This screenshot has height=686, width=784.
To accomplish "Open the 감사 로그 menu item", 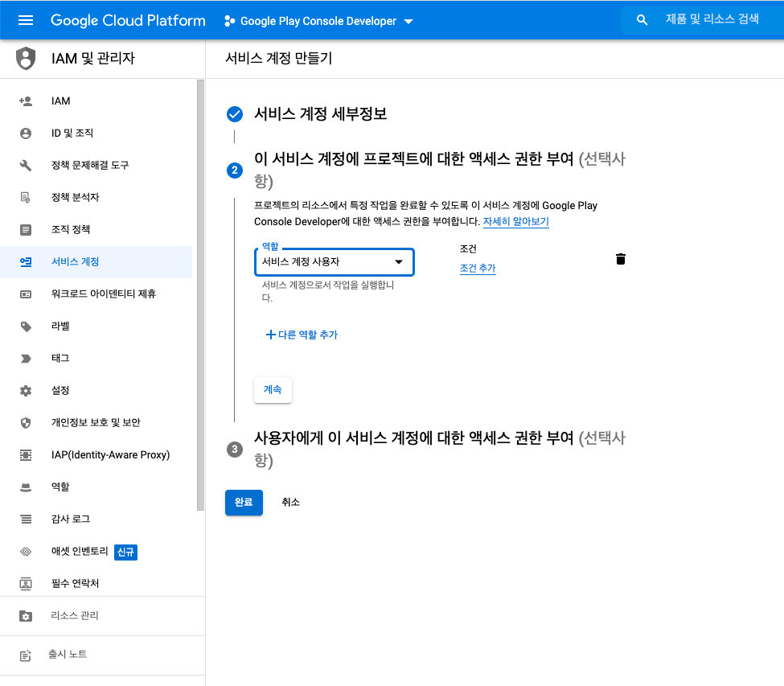I will click(x=96, y=519).
